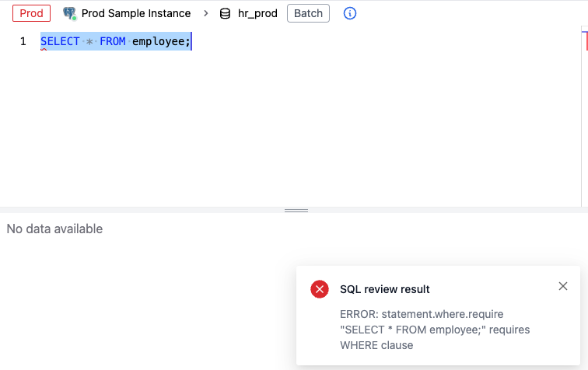The image size is (588, 370).
Task: Click the red error icon in notification
Action: pyautogui.click(x=320, y=289)
